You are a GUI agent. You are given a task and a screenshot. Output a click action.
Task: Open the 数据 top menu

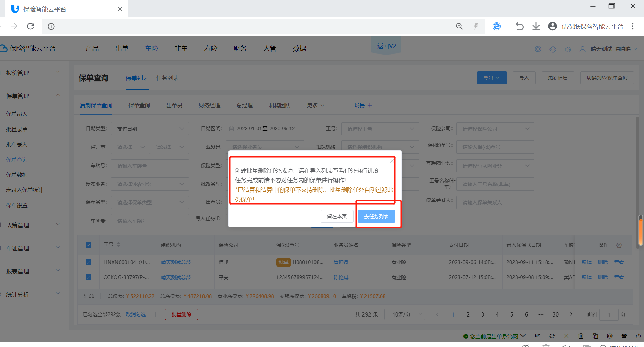[x=299, y=48]
